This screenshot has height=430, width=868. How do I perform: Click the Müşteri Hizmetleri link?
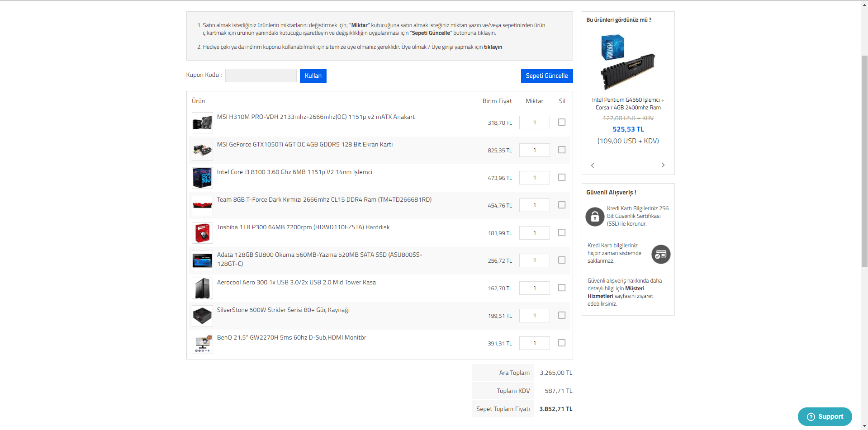pos(616,292)
